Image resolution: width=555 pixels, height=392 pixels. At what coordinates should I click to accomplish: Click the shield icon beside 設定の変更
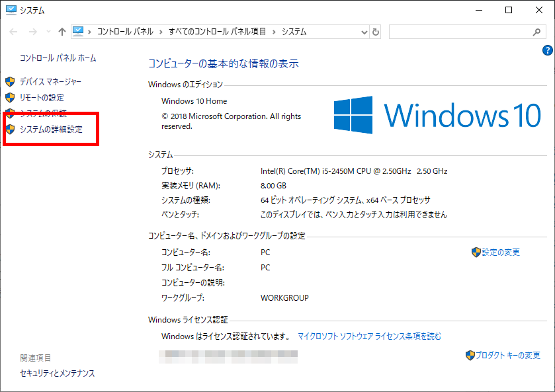[476, 253]
